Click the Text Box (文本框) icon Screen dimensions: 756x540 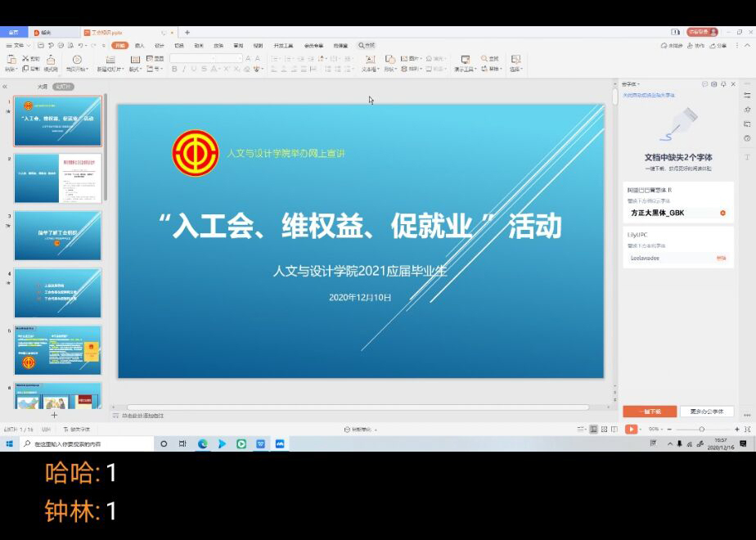click(370, 59)
